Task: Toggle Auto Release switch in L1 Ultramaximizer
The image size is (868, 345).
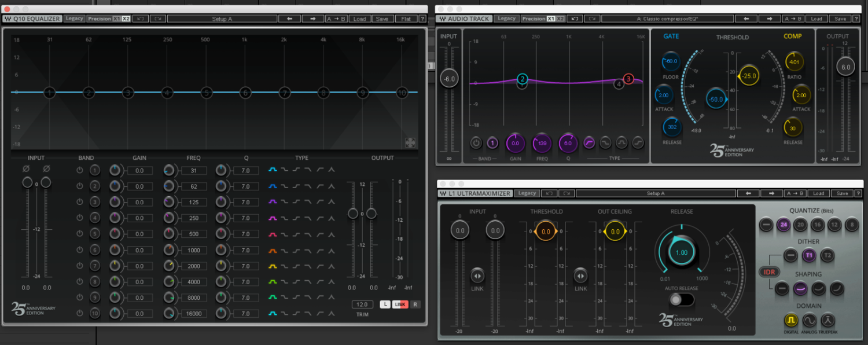Action: click(682, 299)
